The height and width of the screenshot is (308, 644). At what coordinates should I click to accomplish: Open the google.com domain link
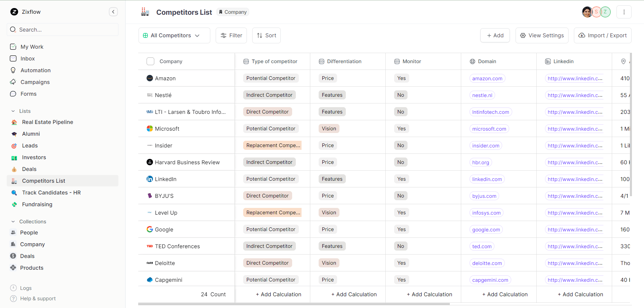click(486, 229)
